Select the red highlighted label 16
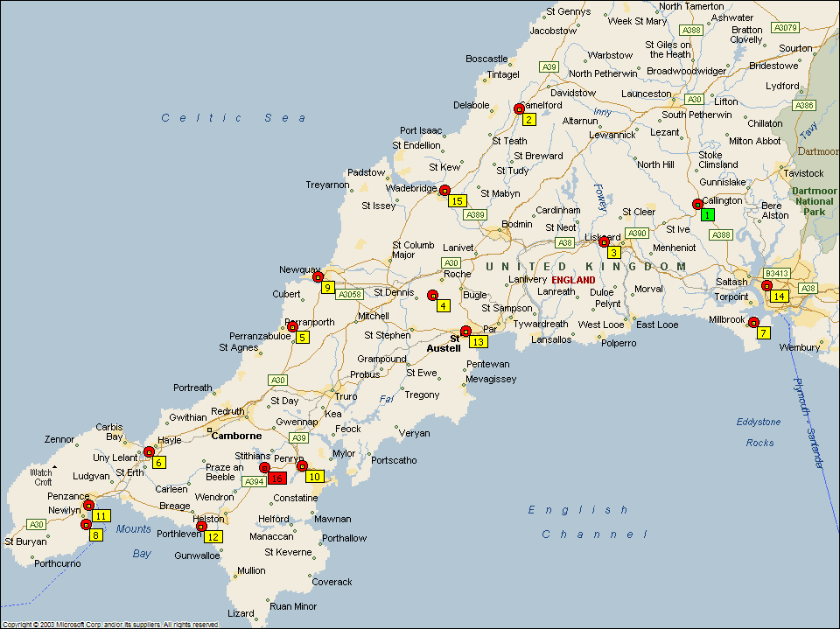 tap(277, 478)
